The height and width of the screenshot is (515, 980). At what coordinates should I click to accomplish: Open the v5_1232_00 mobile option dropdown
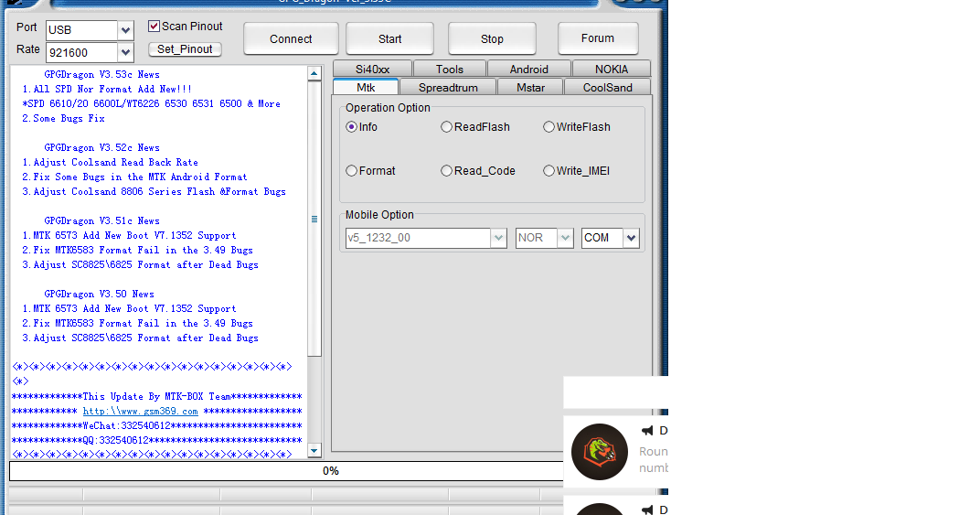pos(498,238)
